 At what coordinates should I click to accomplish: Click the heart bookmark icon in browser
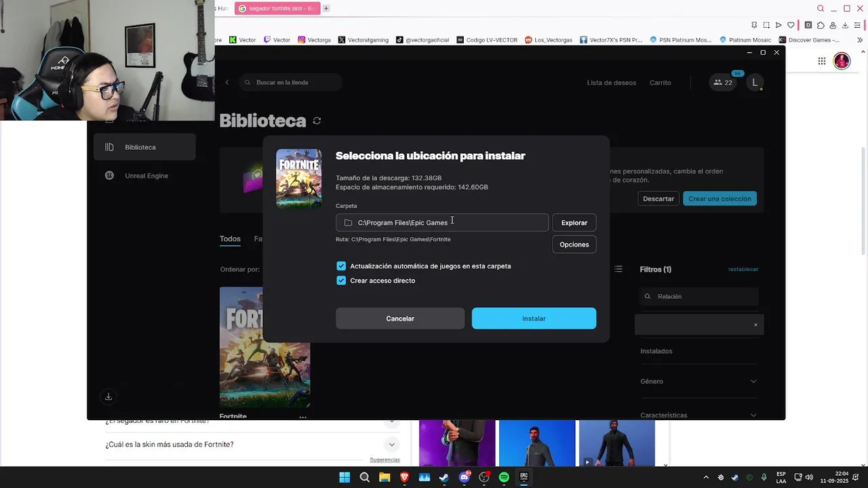pos(791,25)
